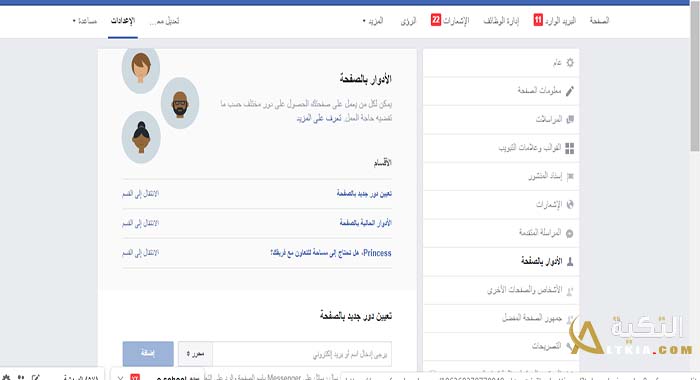Open the تعديل مع... tab in top bar
Image resolution: width=700 pixels, height=380 pixels.
pyautogui.click(x=165, y=21)
